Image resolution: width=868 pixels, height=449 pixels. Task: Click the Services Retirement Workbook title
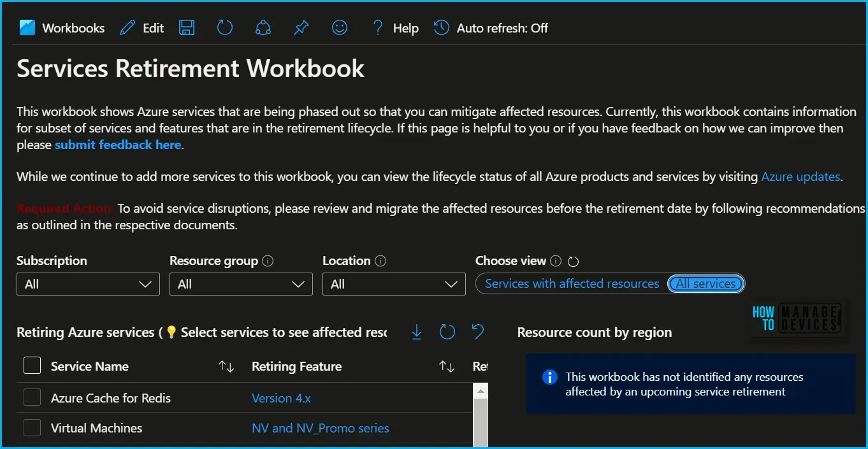point(191,68)
